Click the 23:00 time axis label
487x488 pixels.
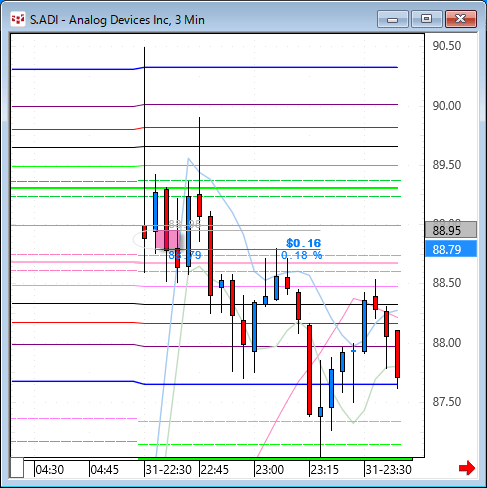[269, 470]
